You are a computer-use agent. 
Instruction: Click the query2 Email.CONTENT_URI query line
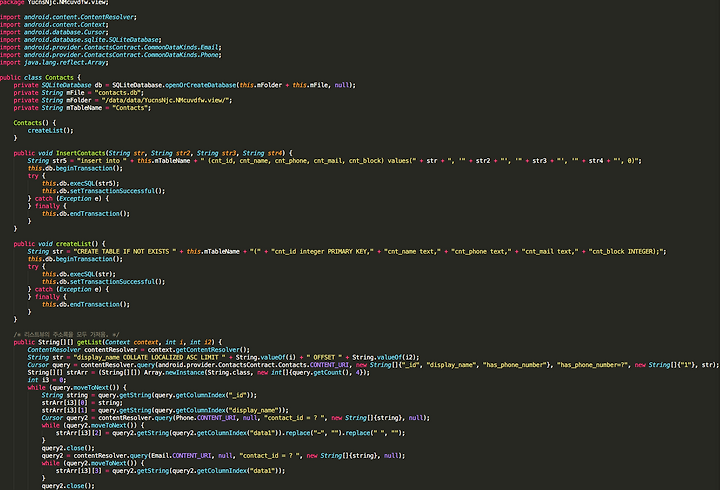(224, 456)
